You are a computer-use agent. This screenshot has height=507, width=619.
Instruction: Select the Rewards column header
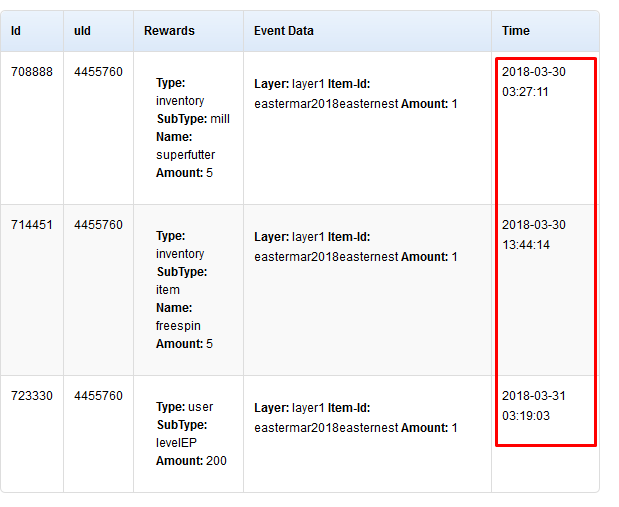169,31
